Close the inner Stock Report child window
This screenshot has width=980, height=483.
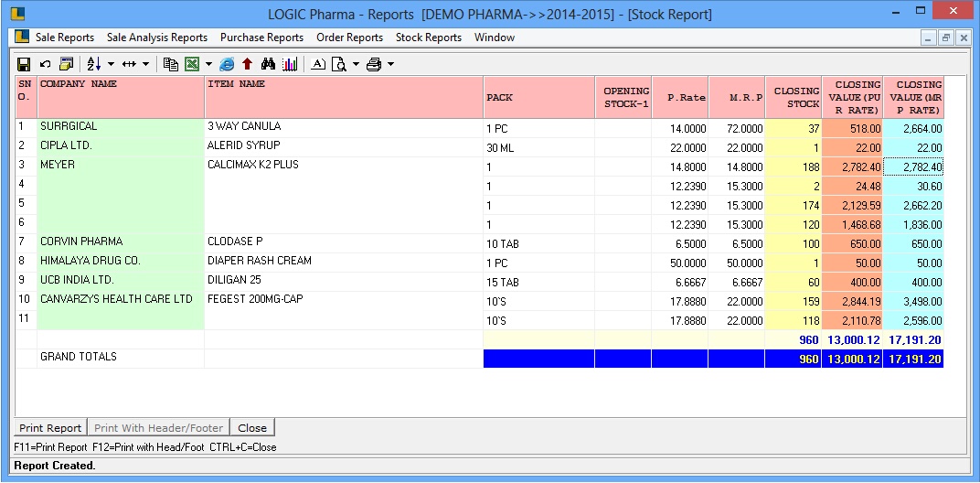tap(964, 38)
